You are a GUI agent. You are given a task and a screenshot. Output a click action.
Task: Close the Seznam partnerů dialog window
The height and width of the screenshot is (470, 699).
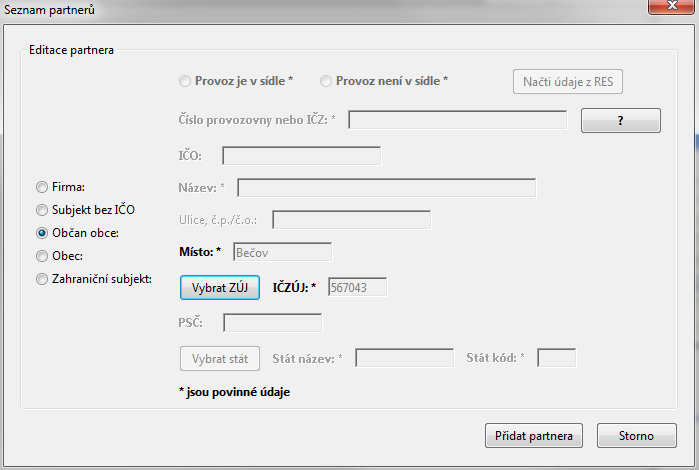671,6
